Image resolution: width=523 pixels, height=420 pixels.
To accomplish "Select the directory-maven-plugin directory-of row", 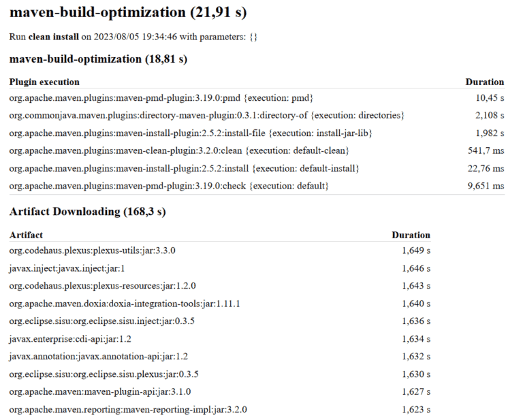I will [x=206, y=116].
